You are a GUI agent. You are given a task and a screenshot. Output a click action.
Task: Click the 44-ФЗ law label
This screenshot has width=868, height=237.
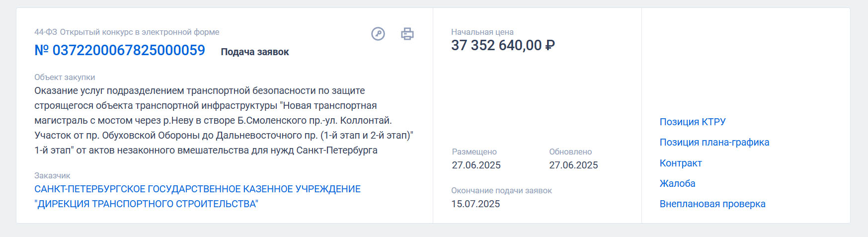point(46,32)
